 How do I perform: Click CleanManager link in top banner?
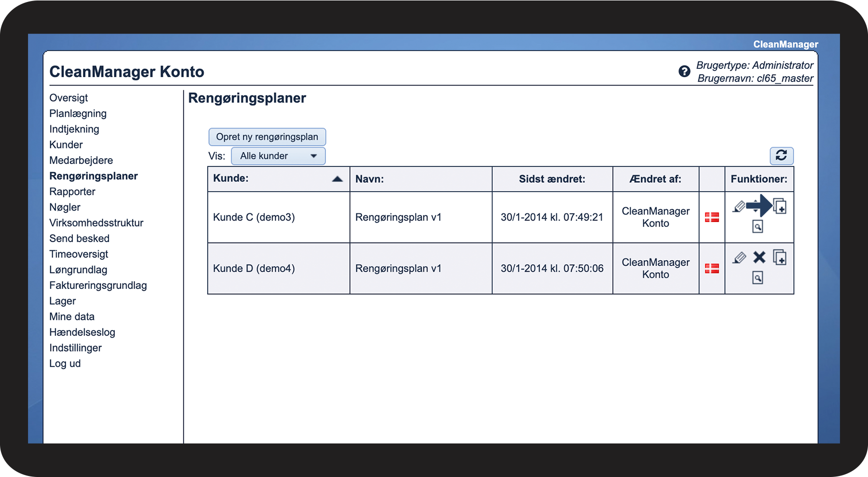785,44
